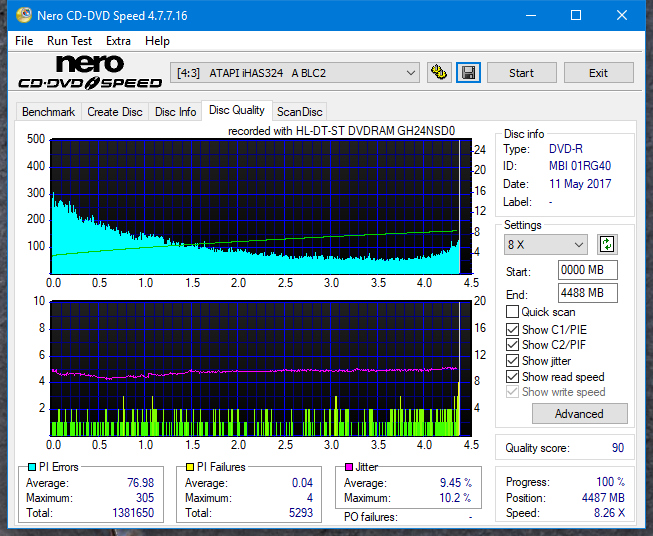
Task: Click the Speed value 8.26 X
Action: [x=609, y=513]
